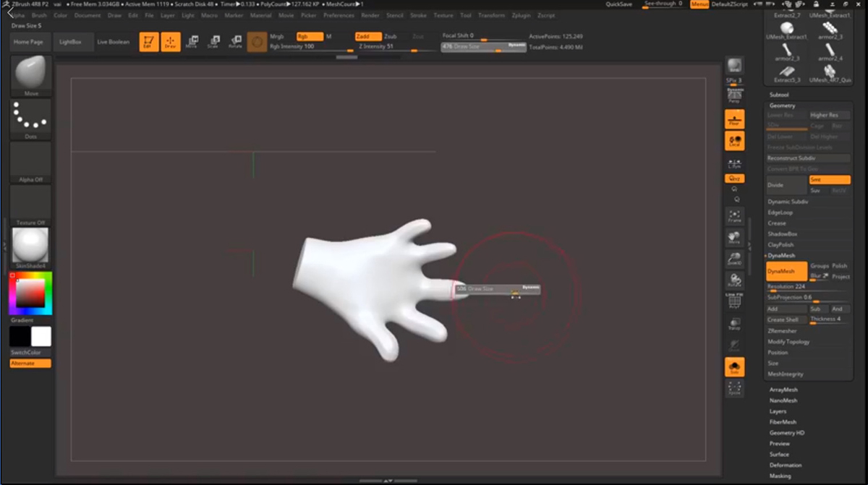Choose the Rotate transform icon
Screen dimensions: 868x485
click(235, 42)
